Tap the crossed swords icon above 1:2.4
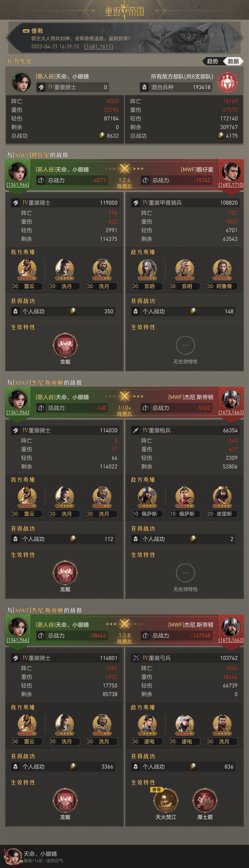The height and width of the screenshot is (868, 249). click(124, 169)
